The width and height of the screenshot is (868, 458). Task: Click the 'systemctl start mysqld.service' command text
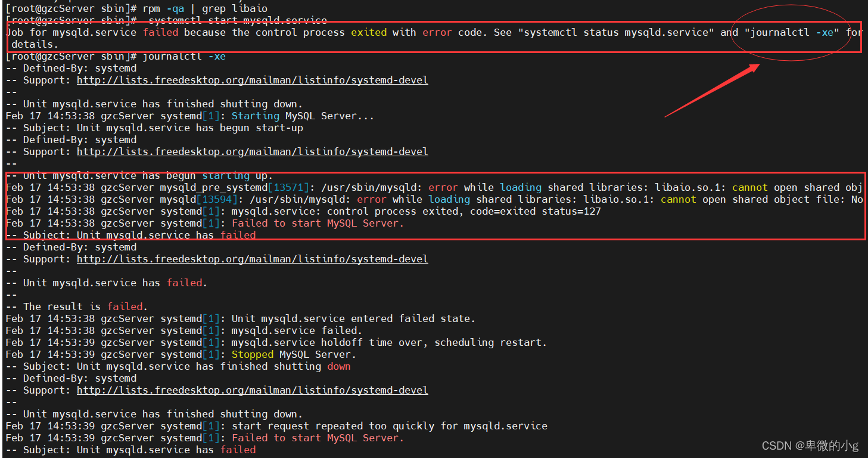[238, 20]
